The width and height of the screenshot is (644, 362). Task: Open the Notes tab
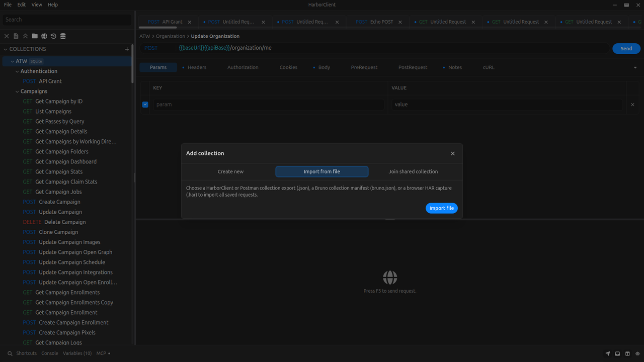coord(455,67)
